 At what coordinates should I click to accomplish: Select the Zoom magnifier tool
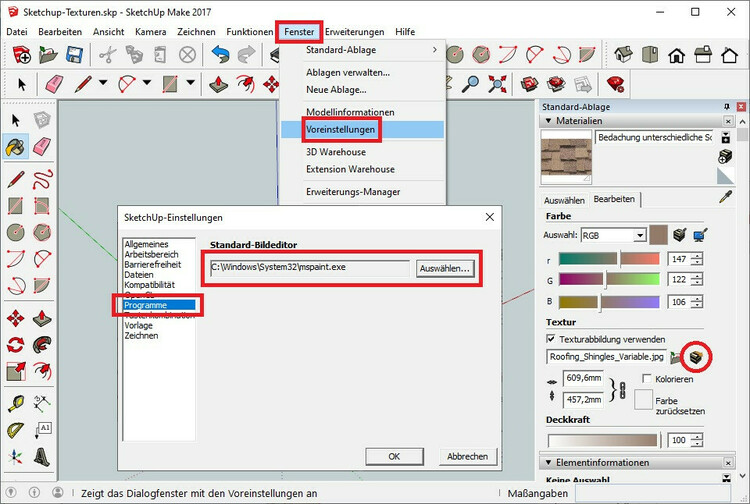point(471,84)
